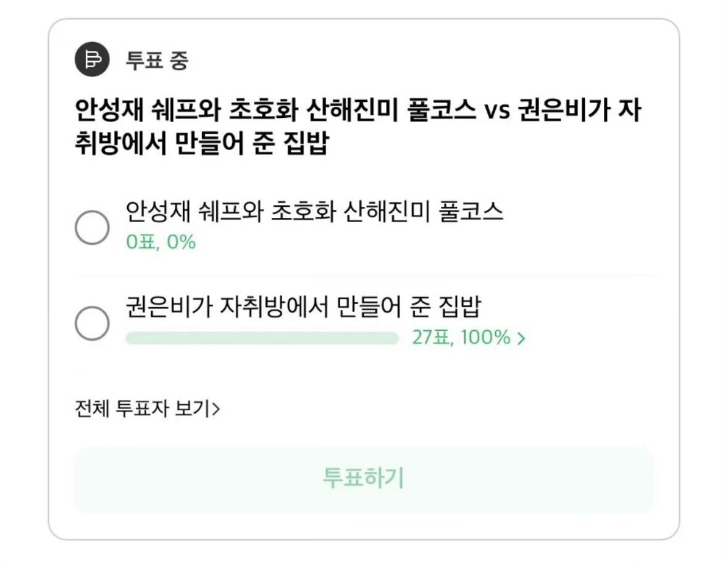Click the 0표, 0% vote count
The height and width of the screenshot is (564, 728).
161,243
